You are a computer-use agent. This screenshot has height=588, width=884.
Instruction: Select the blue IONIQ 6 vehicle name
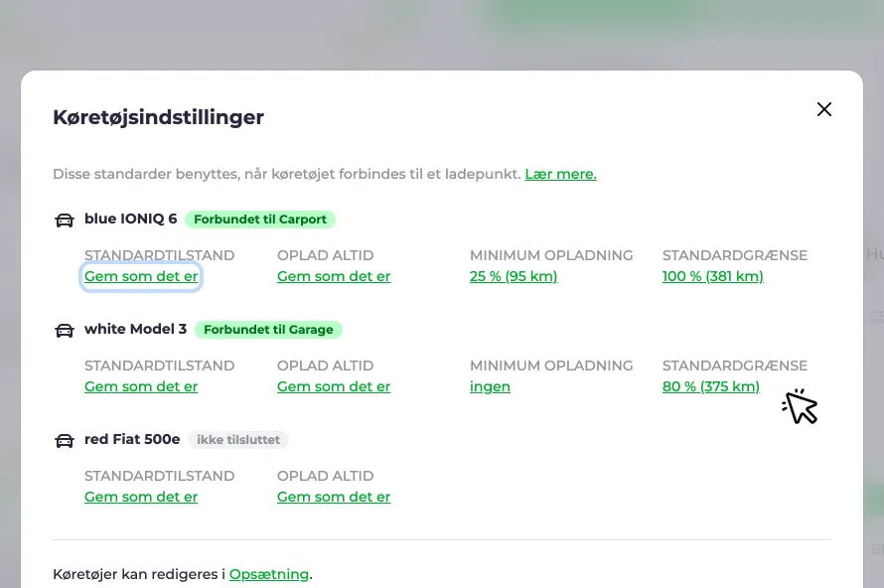[x=131, y=219]
